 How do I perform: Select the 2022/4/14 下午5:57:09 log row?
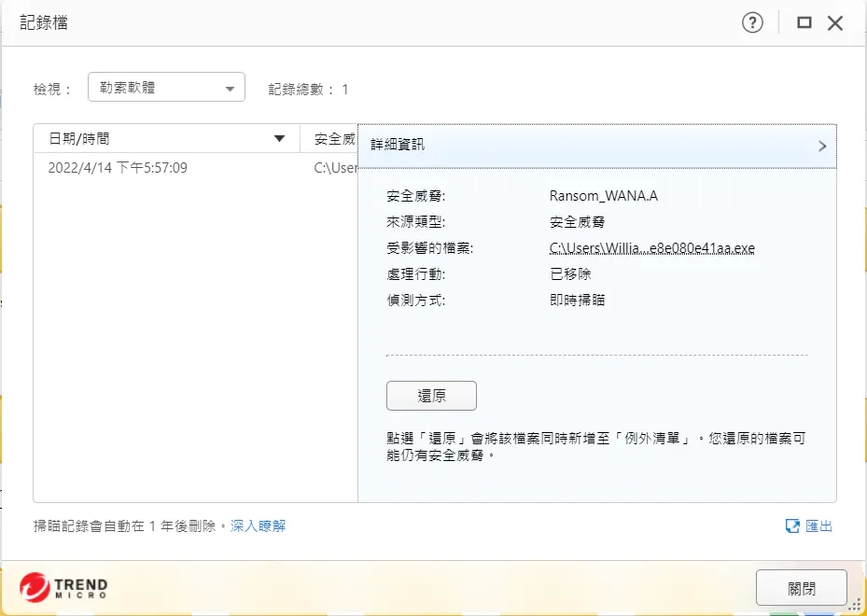point(196,168)
